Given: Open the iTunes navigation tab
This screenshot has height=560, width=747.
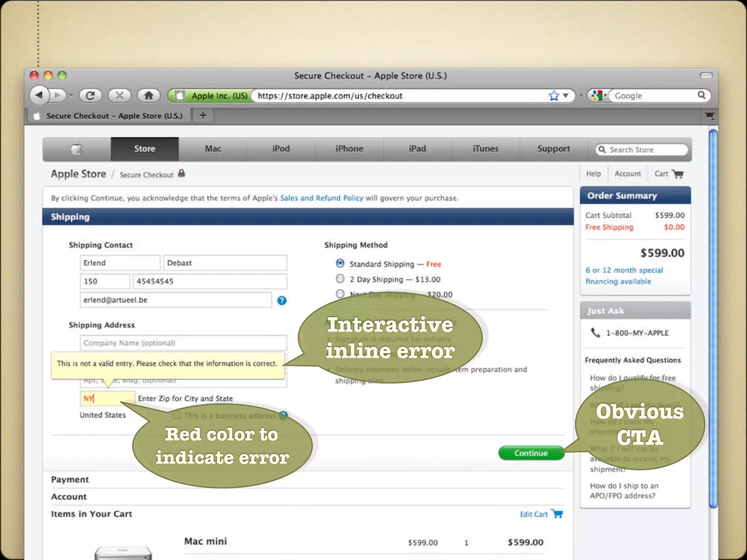Looking at the screenshot, I should pos(485,149).
